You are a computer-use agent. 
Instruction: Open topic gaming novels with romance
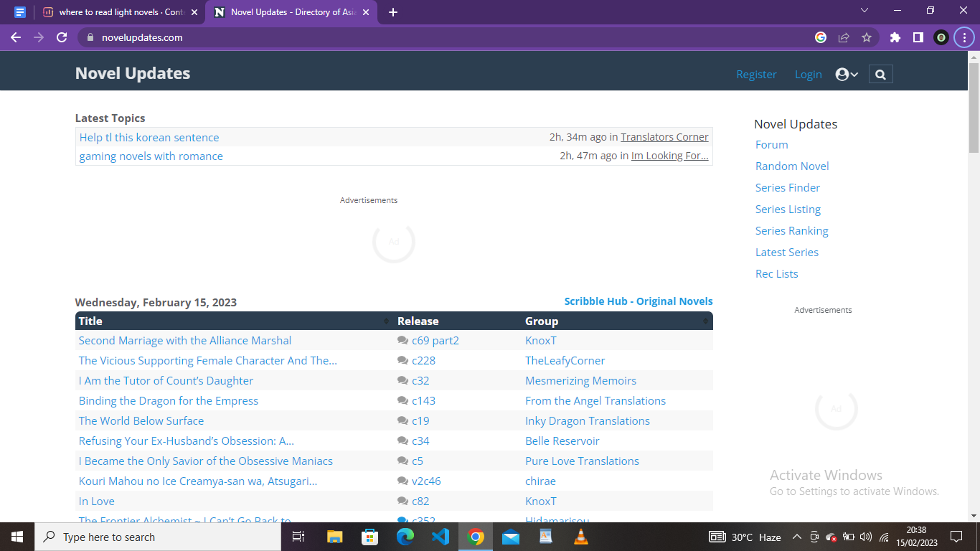click(x=151, y=156)
